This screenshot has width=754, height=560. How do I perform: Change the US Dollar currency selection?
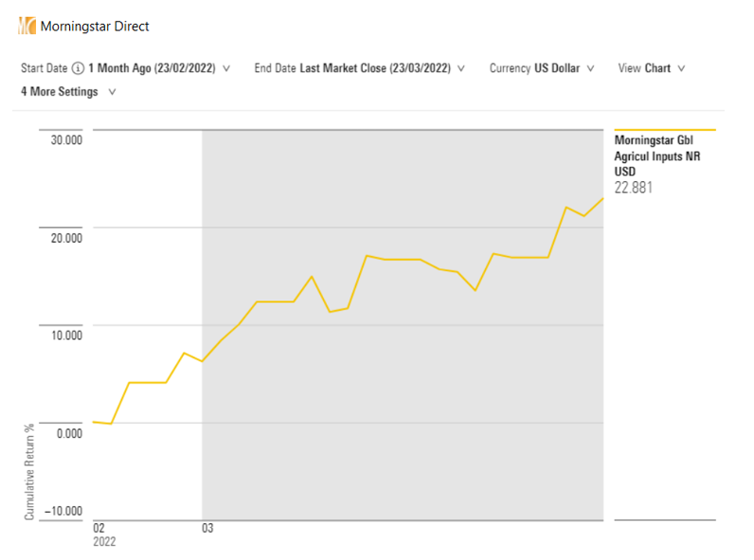click(557, 68)
